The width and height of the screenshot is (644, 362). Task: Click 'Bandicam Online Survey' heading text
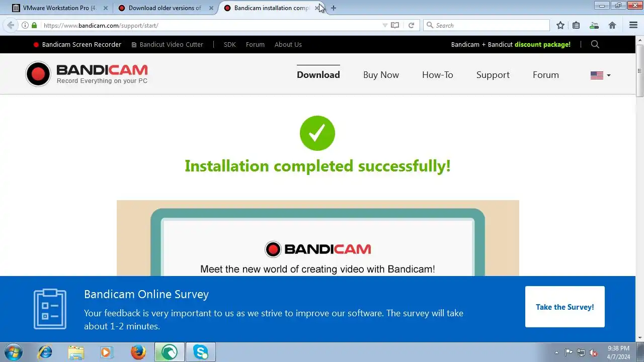click(146, 294)
